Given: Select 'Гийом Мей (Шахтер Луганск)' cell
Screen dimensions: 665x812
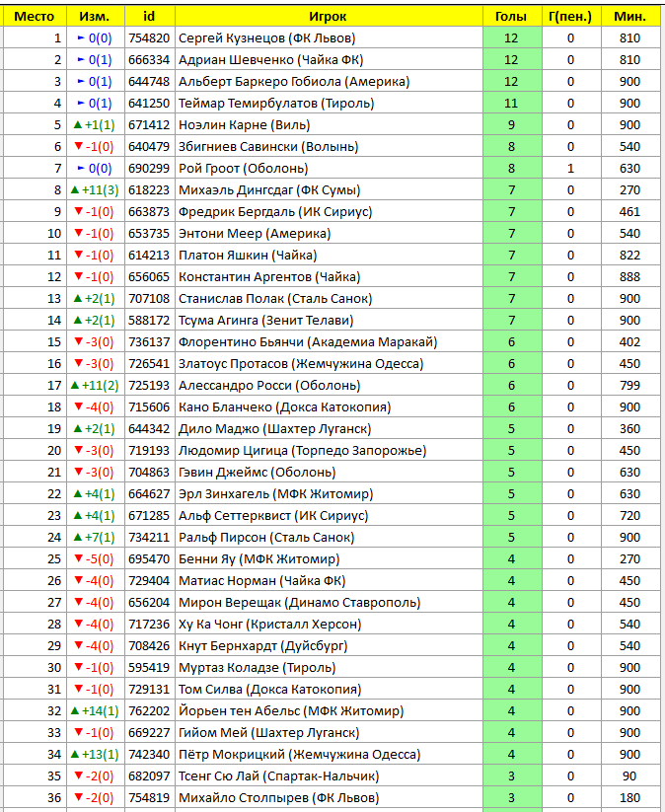Looking at the screenshot, I should [x=329, y=733].
